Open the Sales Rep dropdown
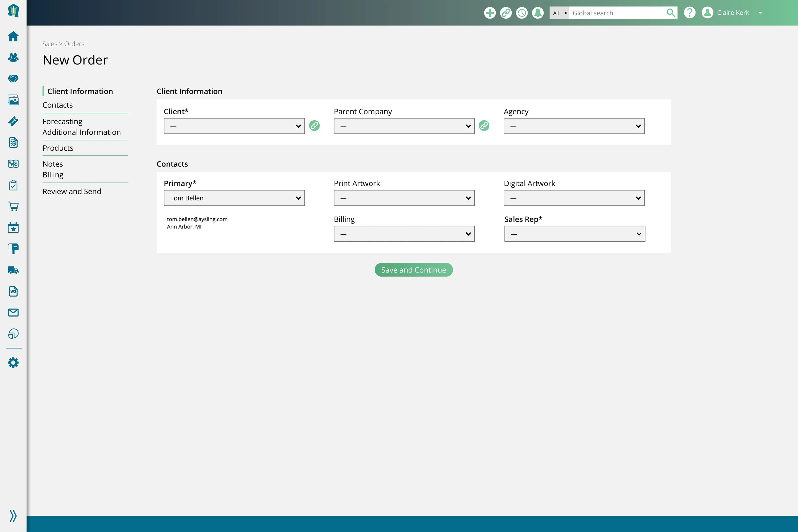The height and width of the screenshot is (532, 798). [575, 234]
